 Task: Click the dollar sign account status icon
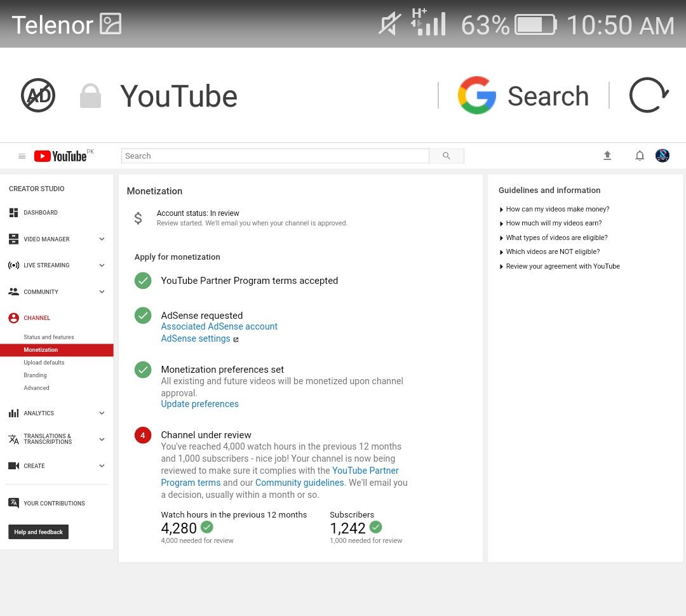coord(138,218)
